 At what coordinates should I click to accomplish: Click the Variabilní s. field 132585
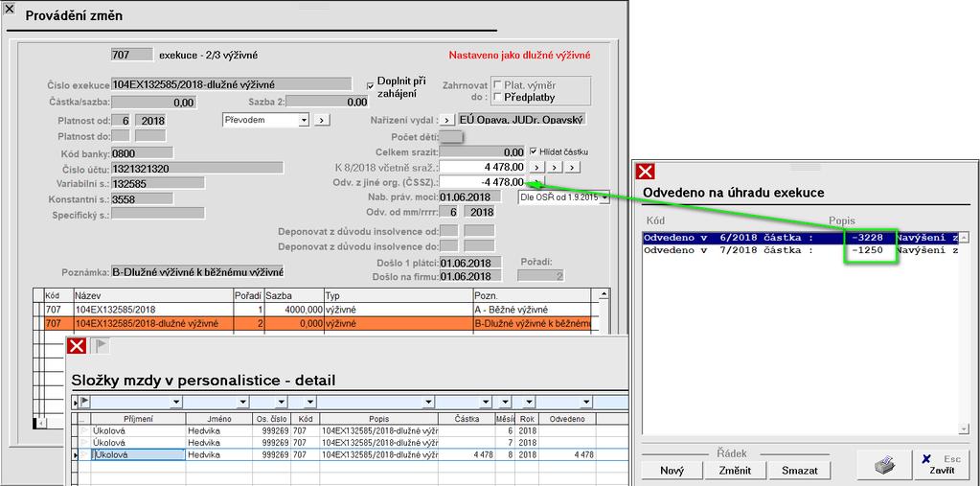[x=157, y=183]
